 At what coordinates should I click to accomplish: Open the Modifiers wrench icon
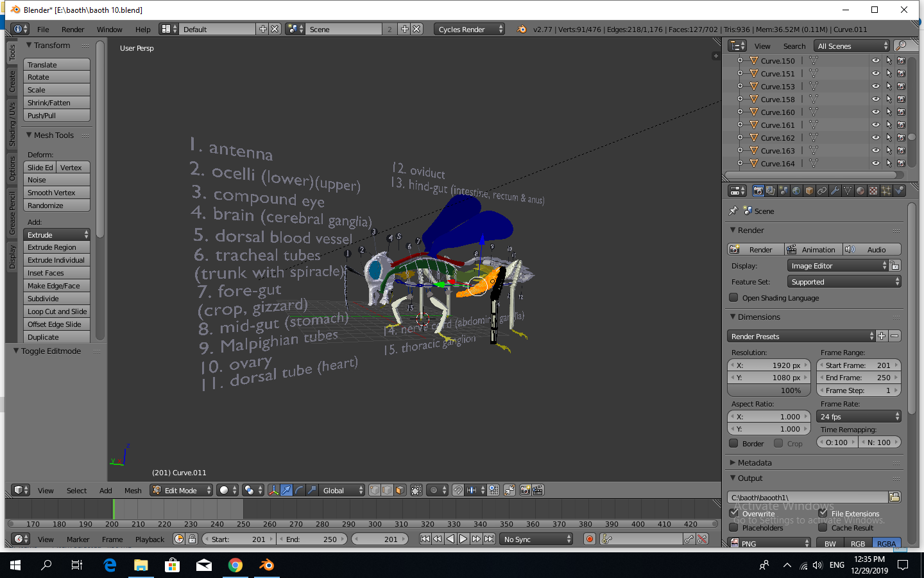tap(835, 191)
